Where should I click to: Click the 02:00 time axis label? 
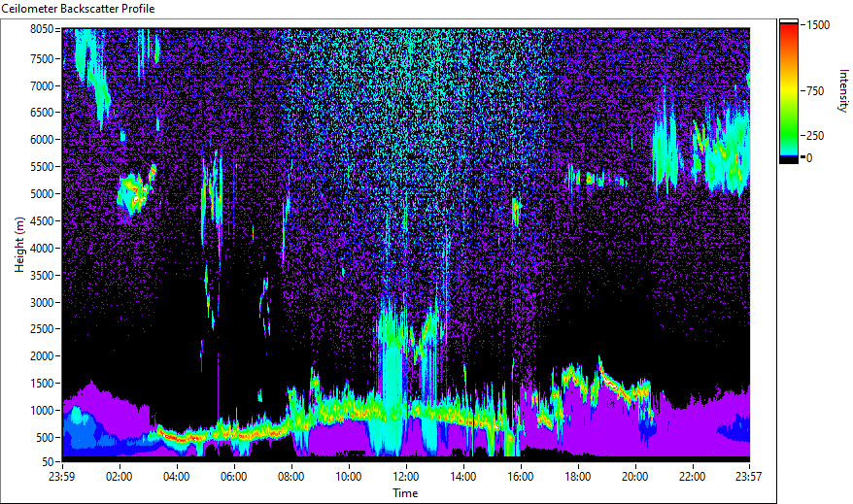coord(119,477)
